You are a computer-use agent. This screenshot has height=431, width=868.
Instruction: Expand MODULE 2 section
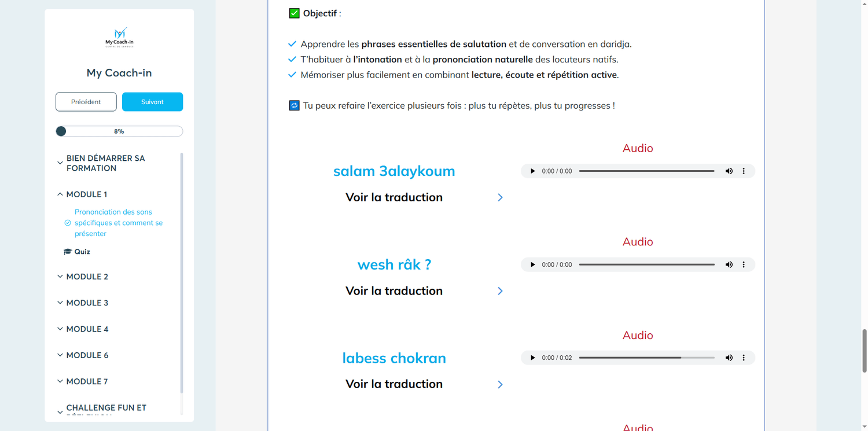(87, 277)
